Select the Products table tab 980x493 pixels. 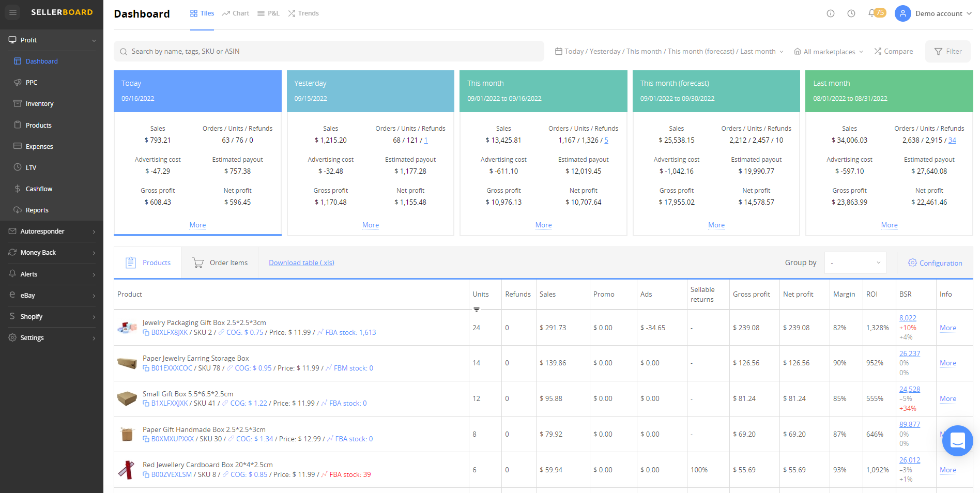pyautogui.click(x=148, y=263)
